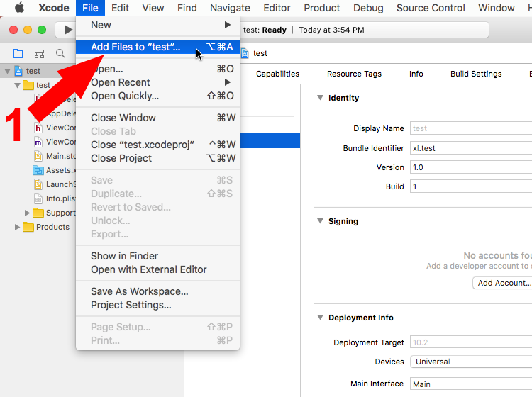Choose Show in Finder
This screenshot has height=397, width=532.
point(157,256)
